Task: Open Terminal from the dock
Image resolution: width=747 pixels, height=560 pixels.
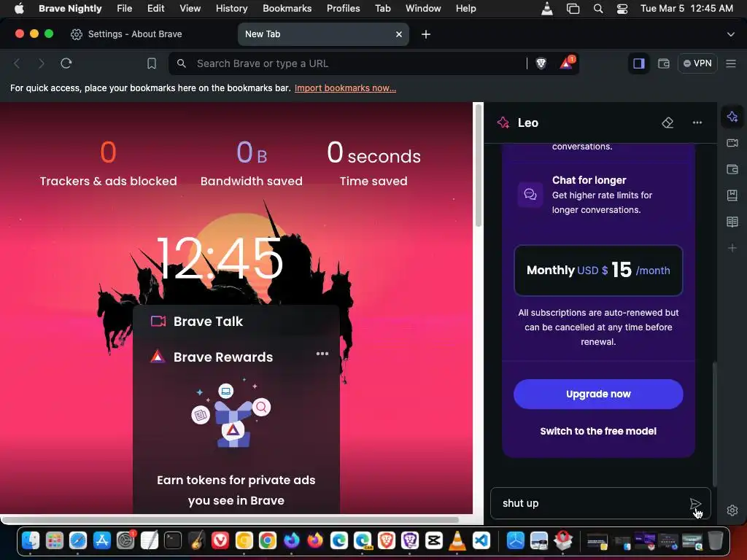Action: click(173, 540)
